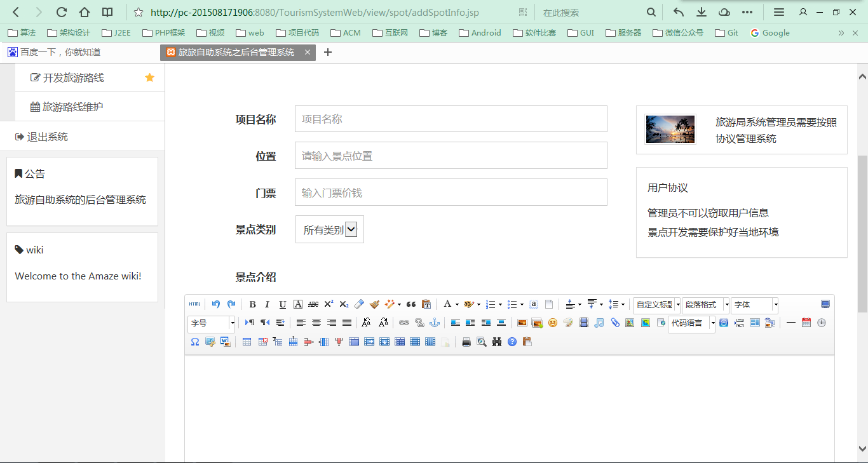Insert music with the note icon

(599, 323)
